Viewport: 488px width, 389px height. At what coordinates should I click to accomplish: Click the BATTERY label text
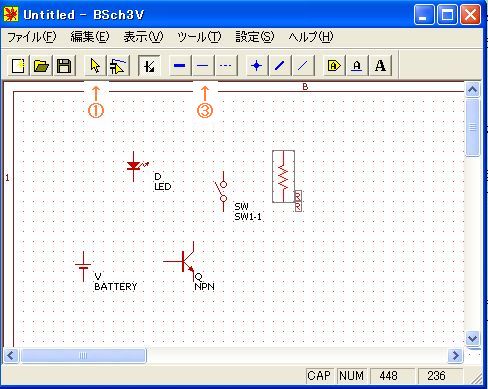coord(116,287)
